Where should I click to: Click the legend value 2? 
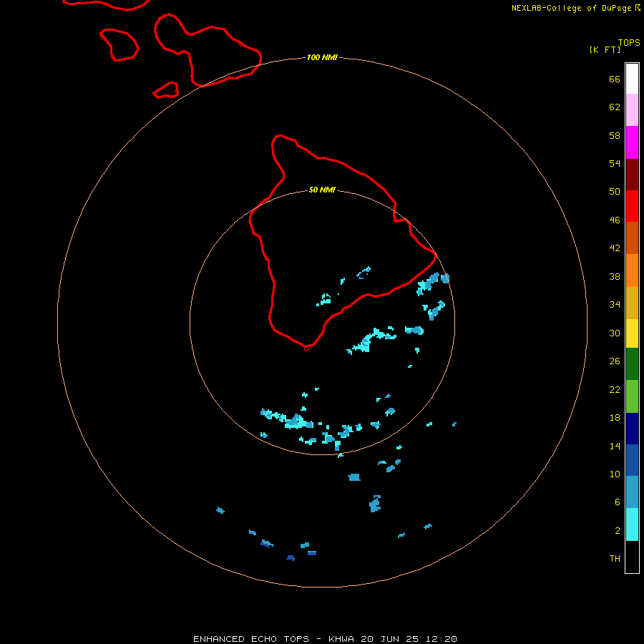617,530
